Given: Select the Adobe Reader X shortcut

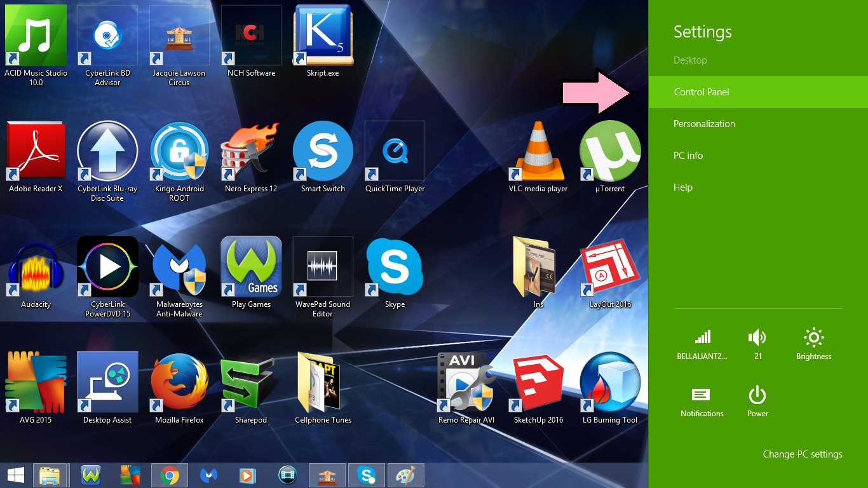Looking at the screenshot, I should click(x=36, y=157).
